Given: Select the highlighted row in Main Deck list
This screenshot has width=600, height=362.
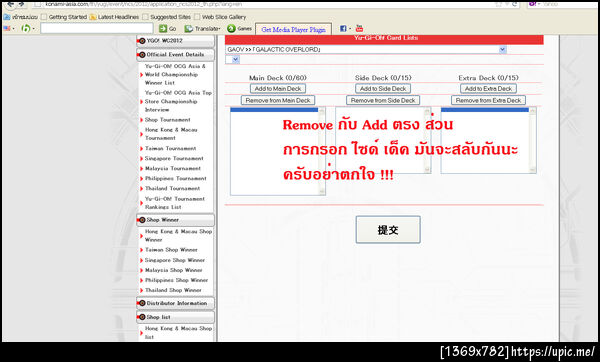Looking at the screenshot, I should click(x=274, y=110).
